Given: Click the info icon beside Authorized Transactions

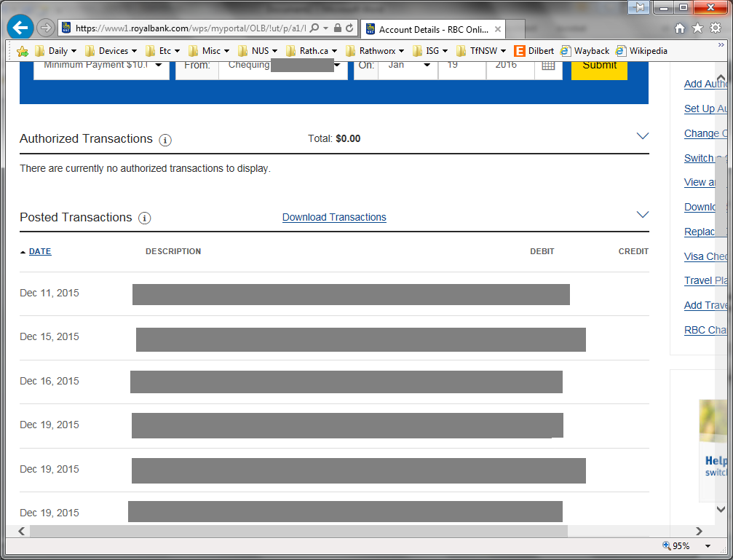Looking at the screenshot, I should (x=165, y=140).
